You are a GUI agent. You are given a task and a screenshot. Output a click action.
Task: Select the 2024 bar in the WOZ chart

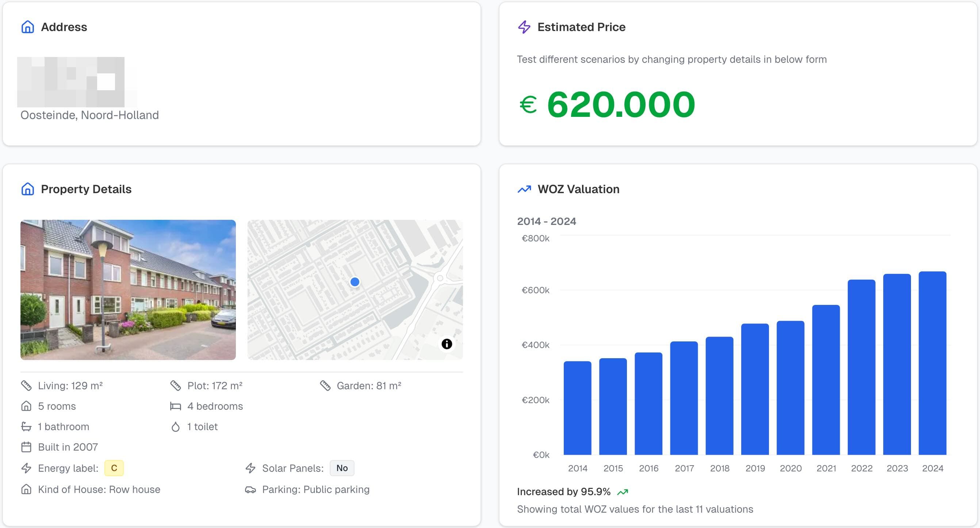933,361
